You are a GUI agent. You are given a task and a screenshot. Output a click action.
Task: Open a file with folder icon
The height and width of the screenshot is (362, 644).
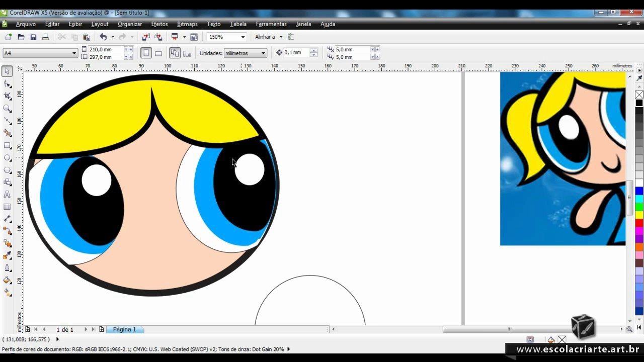point(21,37)
